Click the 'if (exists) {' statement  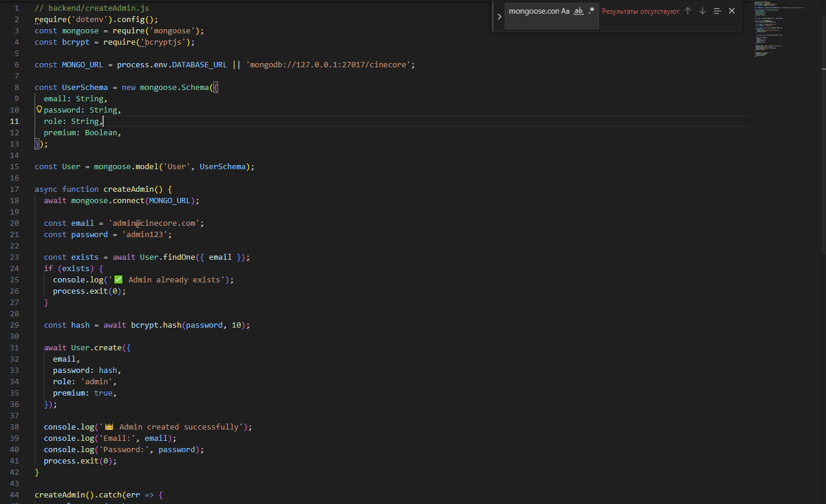(x=73, y=268)
